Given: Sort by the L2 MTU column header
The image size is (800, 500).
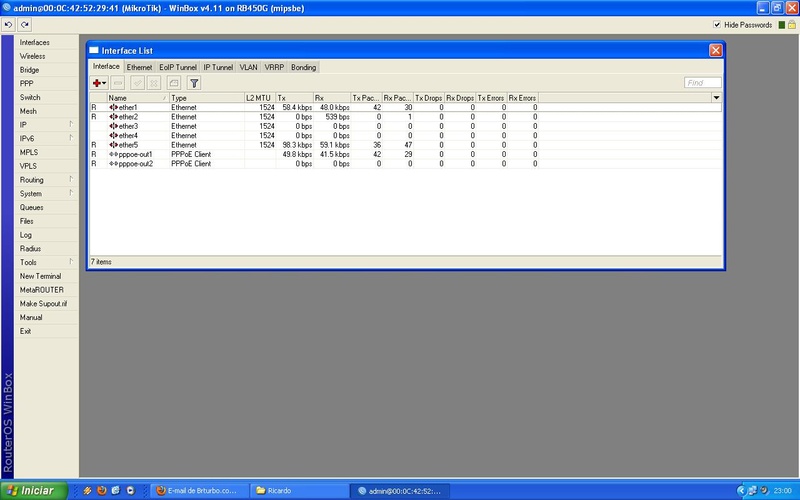Looking at the screenshot, I should pos(260,97).
